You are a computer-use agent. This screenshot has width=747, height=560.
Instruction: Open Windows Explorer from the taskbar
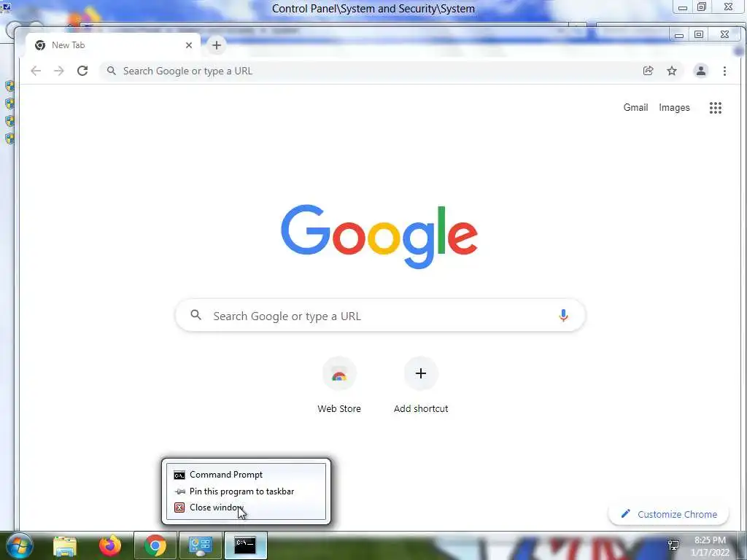click(65, 545)
